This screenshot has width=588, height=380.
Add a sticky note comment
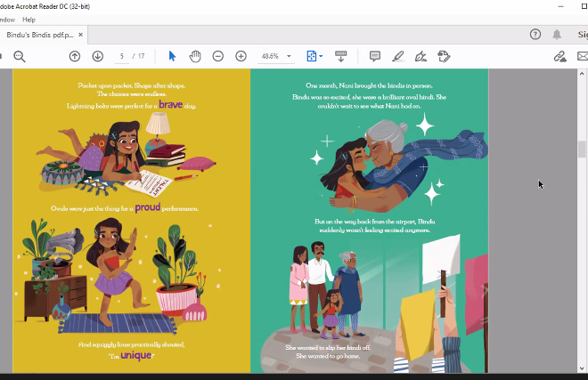(374, 56)
